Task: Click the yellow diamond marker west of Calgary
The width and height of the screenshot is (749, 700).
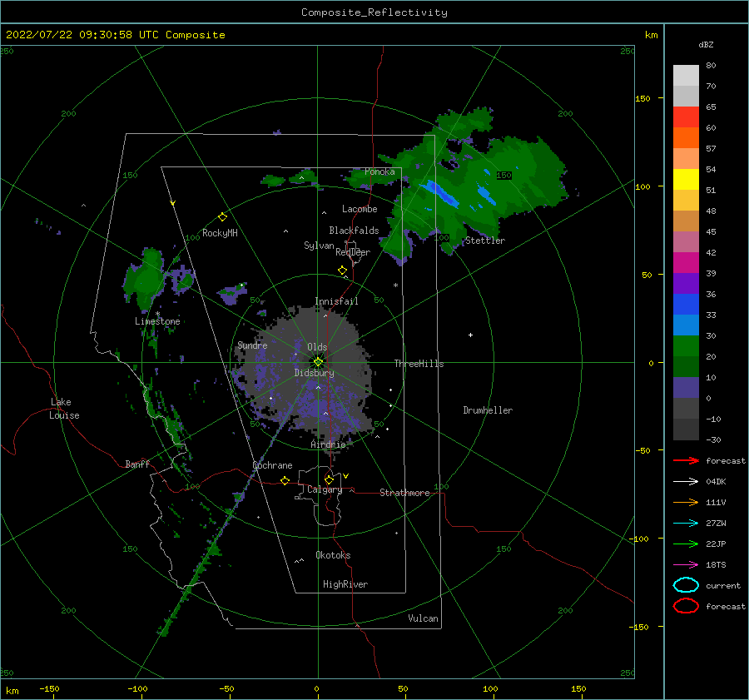Action: (285, 480)
